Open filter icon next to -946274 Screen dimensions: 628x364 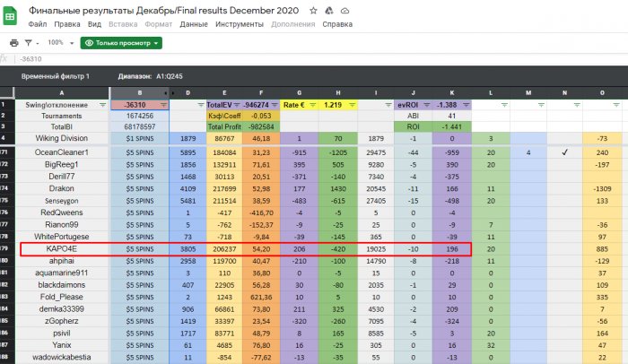pos(275,105)
